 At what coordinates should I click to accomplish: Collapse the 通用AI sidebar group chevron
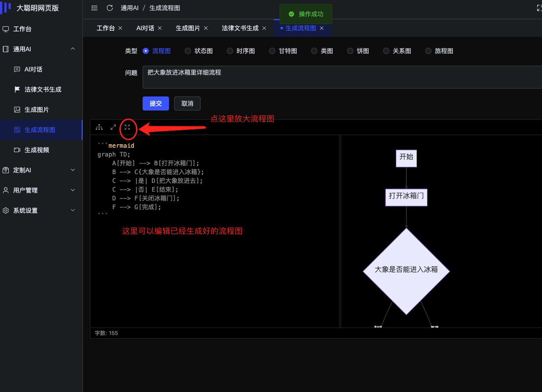[73, 49]
